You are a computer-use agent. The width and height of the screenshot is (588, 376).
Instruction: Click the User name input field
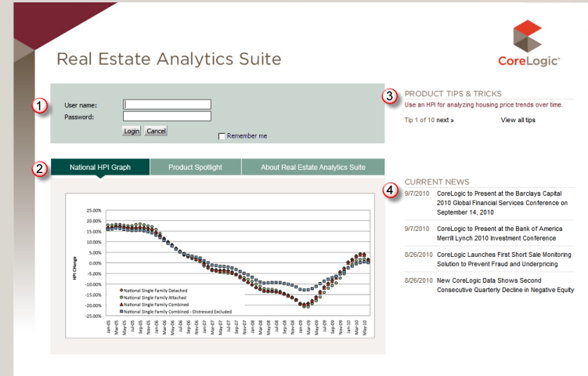[x=167, y=104]
